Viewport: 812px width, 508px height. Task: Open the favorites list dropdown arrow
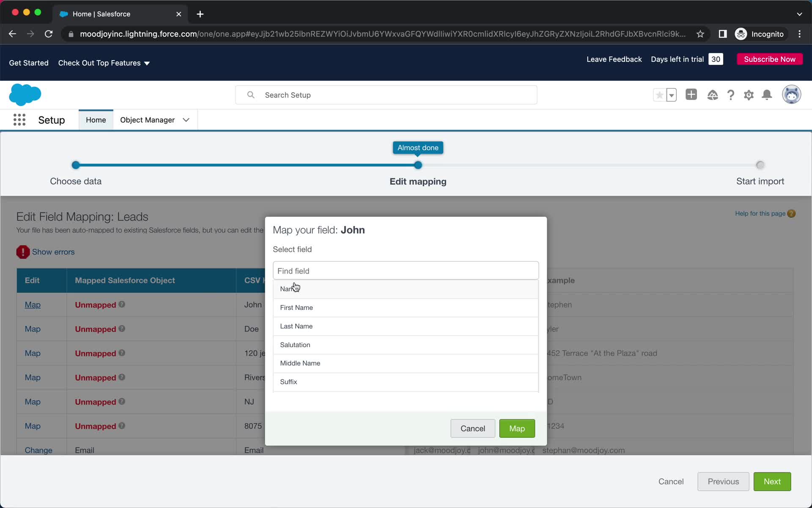tap(671, 95)
